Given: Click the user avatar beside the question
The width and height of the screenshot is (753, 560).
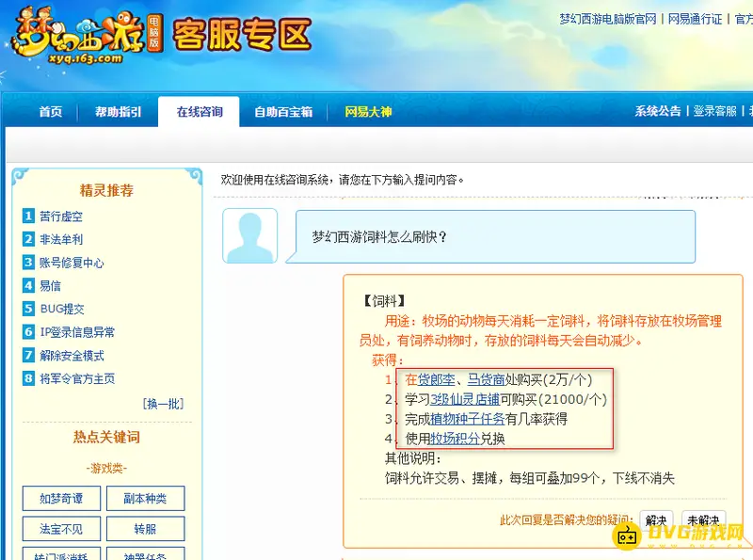Looking at the screenshot, I should coord(249,236).
